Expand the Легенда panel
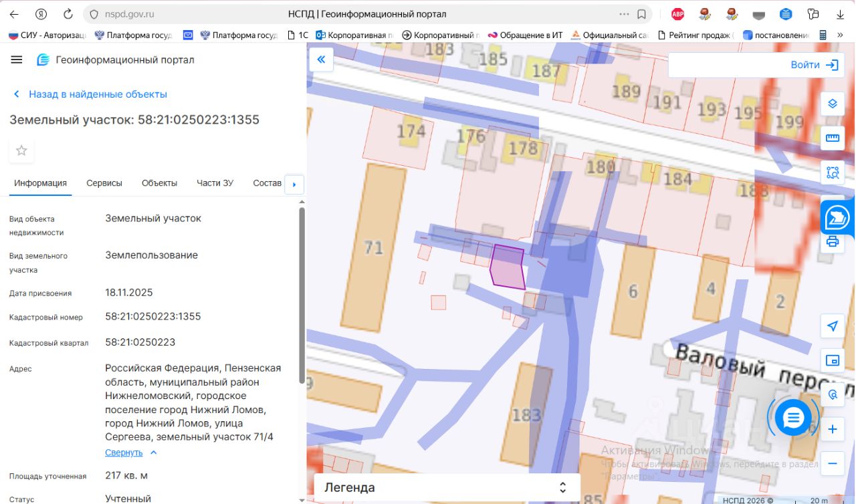856x504 pixels. (447, 487)
